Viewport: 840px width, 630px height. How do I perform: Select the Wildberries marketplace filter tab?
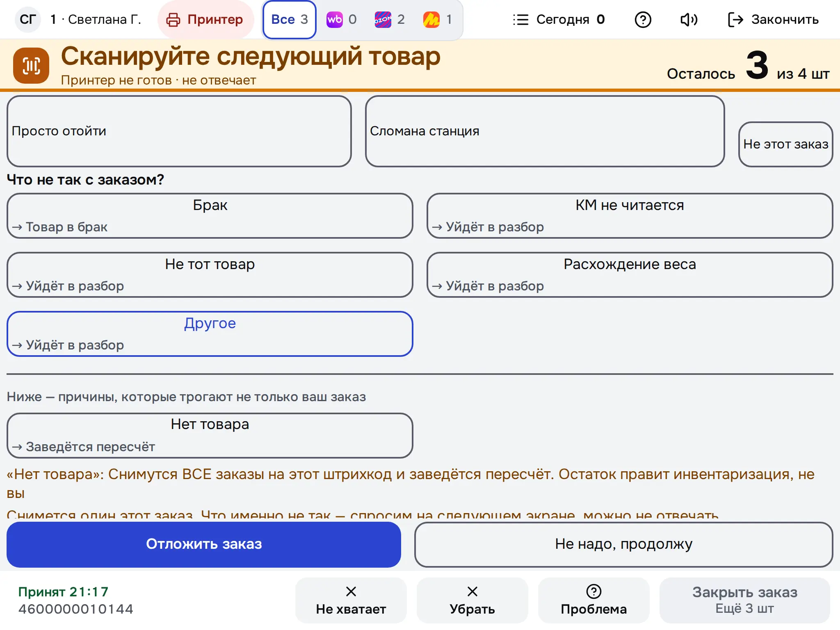[x=342, y=19]
